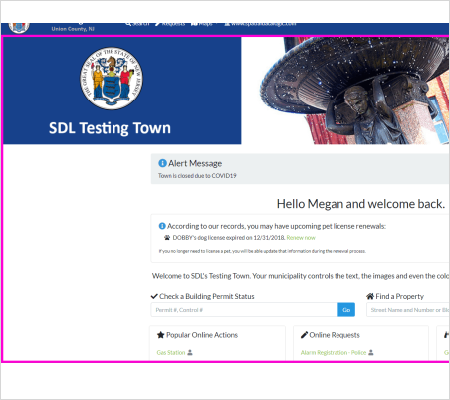Click the pencil icon by Online Requests

tap(304, 335)
